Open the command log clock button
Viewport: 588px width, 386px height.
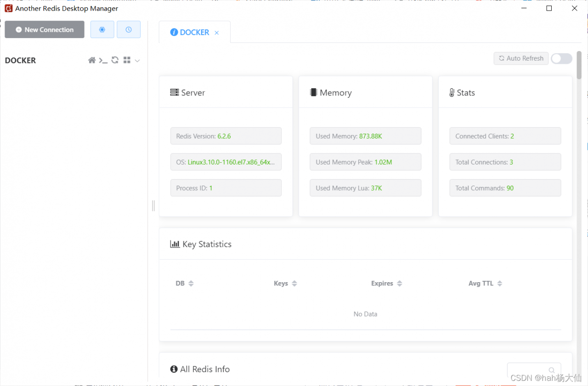129,29
